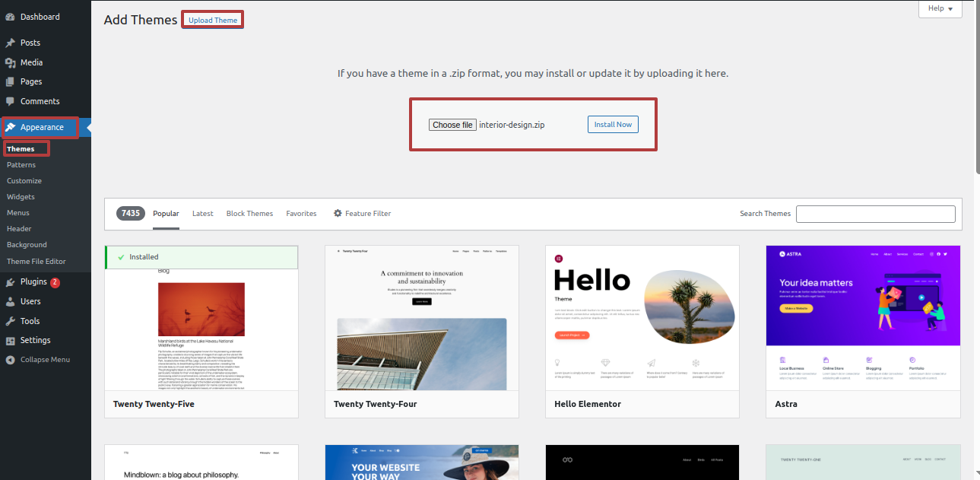The height and width of the screenshot is (480, 980).
Task: Click the Comments speech bubble icon
Action: click(10, 101)
